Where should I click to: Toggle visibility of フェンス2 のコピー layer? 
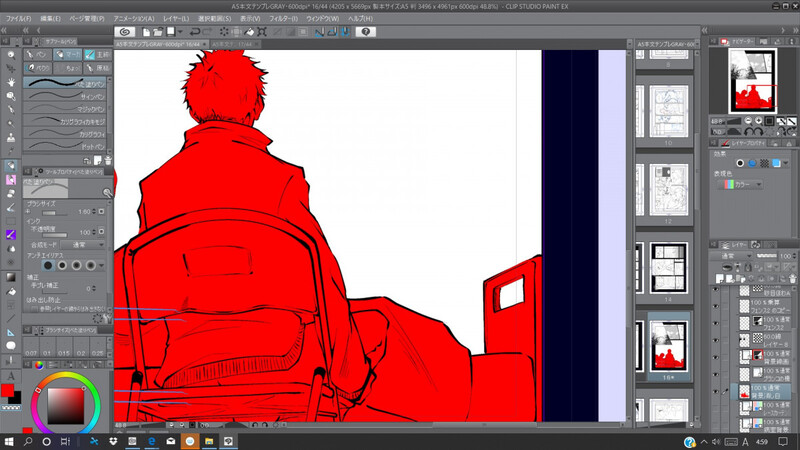[716, 306]
